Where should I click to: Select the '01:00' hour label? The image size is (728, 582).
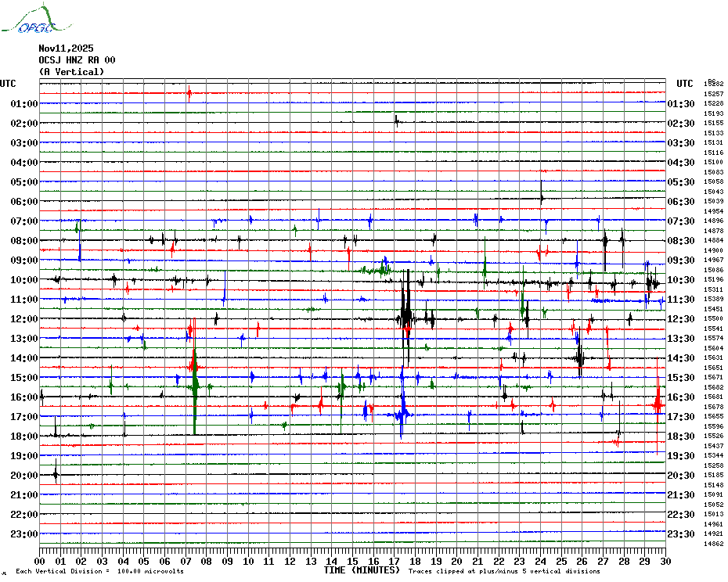(24, 103)
